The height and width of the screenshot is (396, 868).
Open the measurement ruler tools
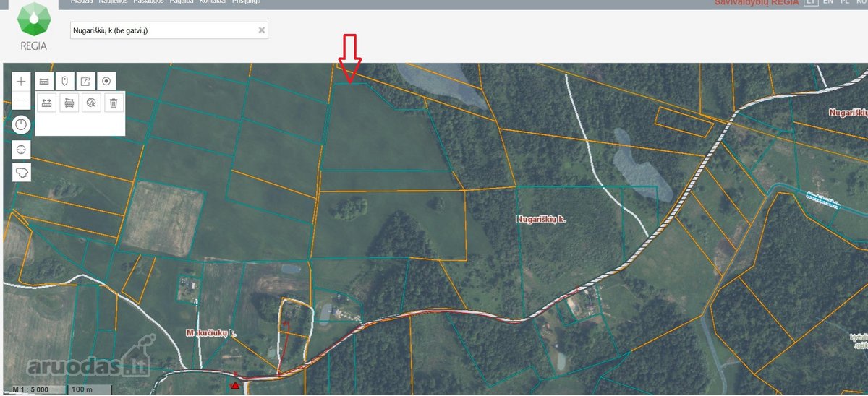pyautogui.click(x=43, y=81)
